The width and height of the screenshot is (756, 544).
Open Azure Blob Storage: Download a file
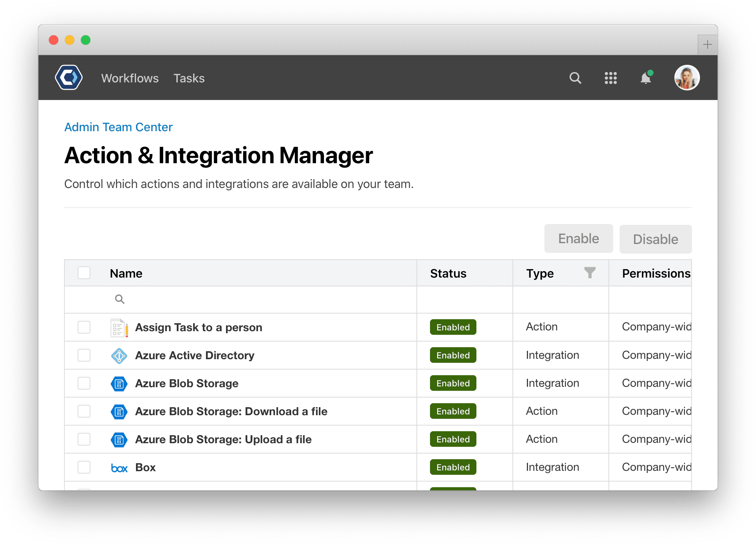(231, 411)
